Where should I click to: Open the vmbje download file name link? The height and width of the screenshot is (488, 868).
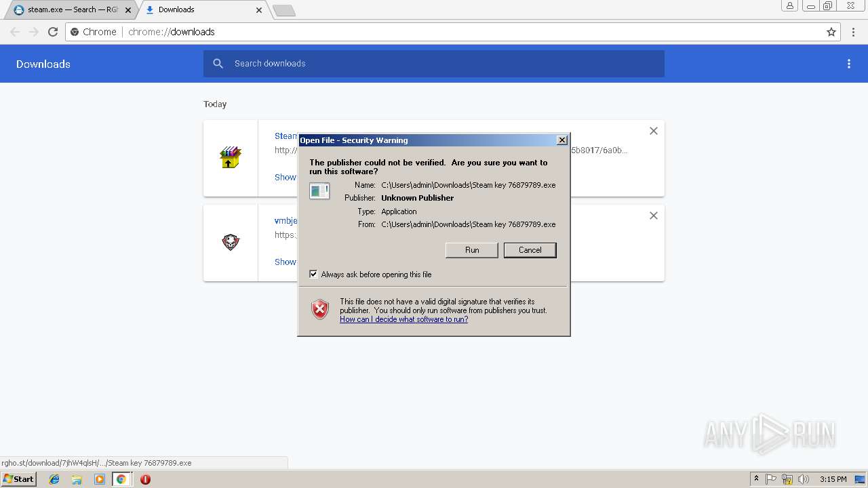pyautogui.click(x=285, y=221)
